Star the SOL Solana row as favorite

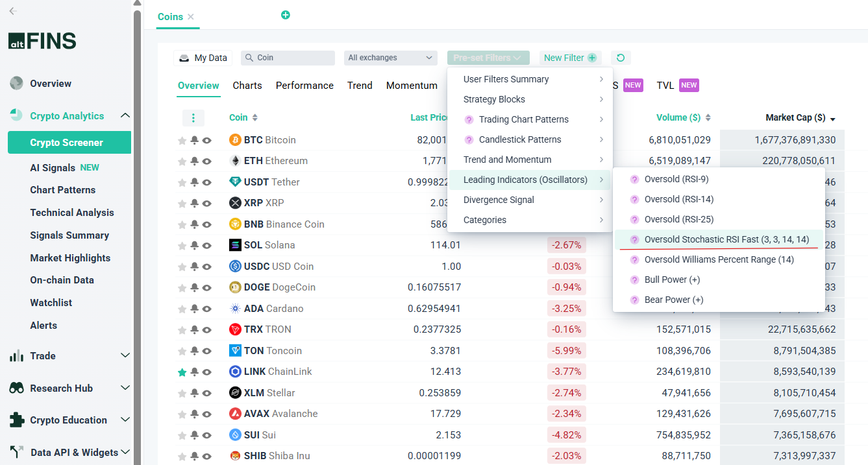tap(182, 246)
